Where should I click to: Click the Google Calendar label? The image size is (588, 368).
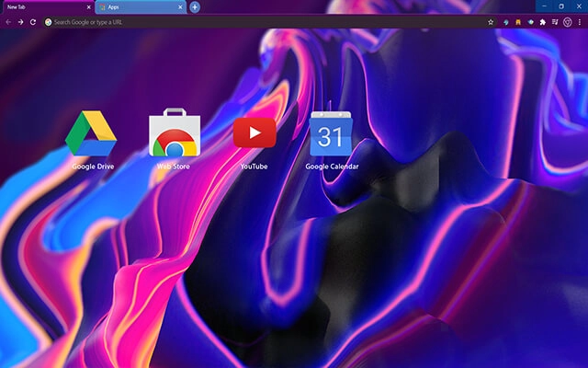332,167
